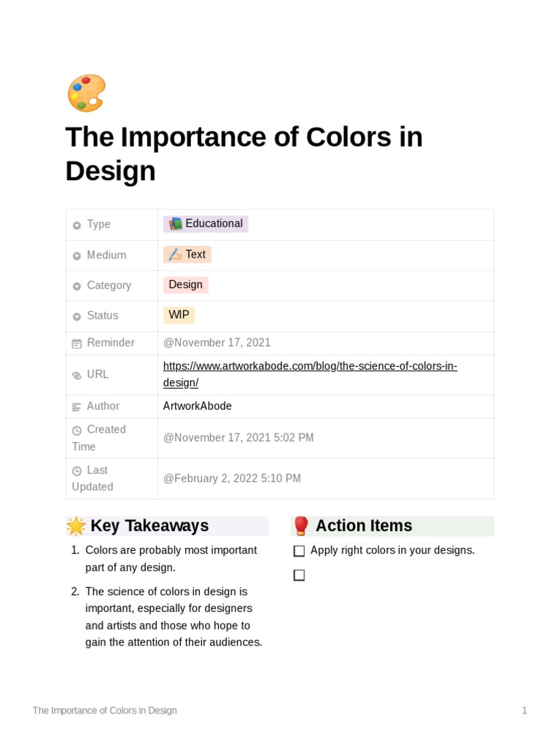Click the Created Time clock icon
560x747 pixels.
(x=77, y=430)
